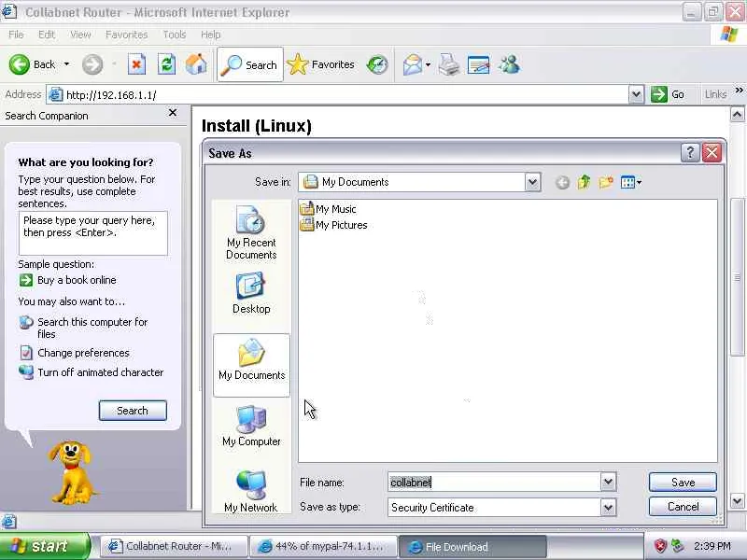Click the page scrollbar up arrow
The image size is (747, 560).
(737, 114)
